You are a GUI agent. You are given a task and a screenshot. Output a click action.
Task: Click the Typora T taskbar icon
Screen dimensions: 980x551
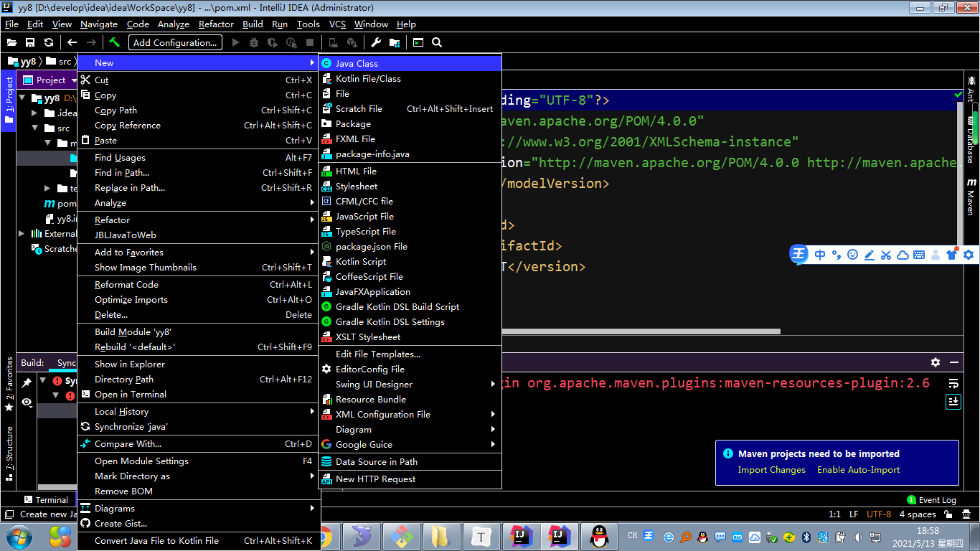point(481,536)
